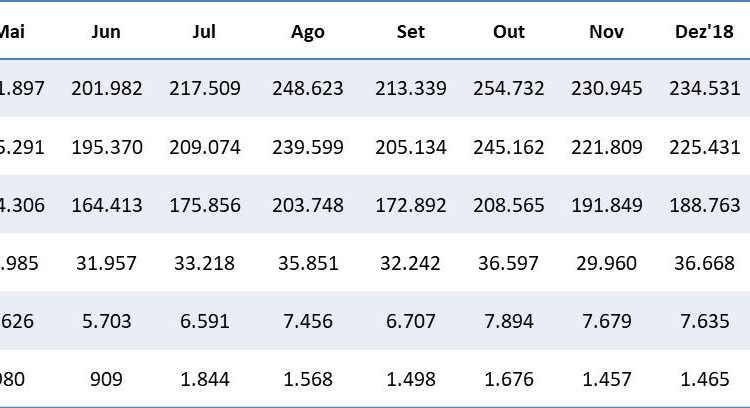Click the Jun column header
This screenshot has width=750, height=408.
point(106,31)
